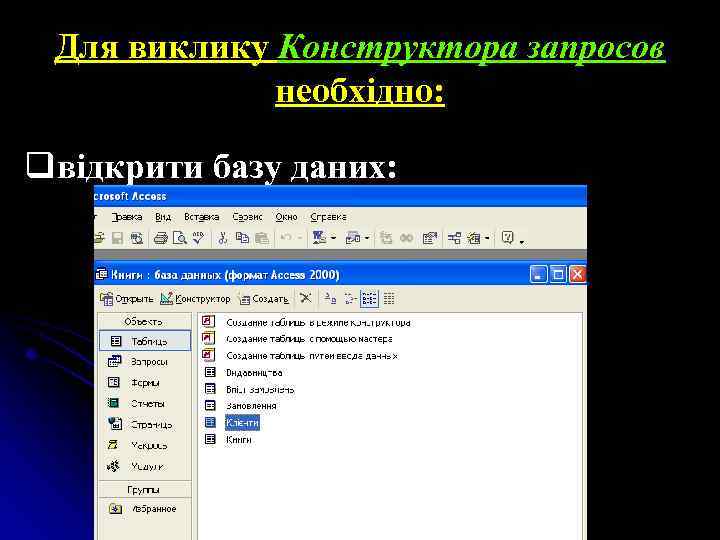This screenshot has height=540, width=720.
Task: Select Таблицы in the Objects pane
Action: 145,341
